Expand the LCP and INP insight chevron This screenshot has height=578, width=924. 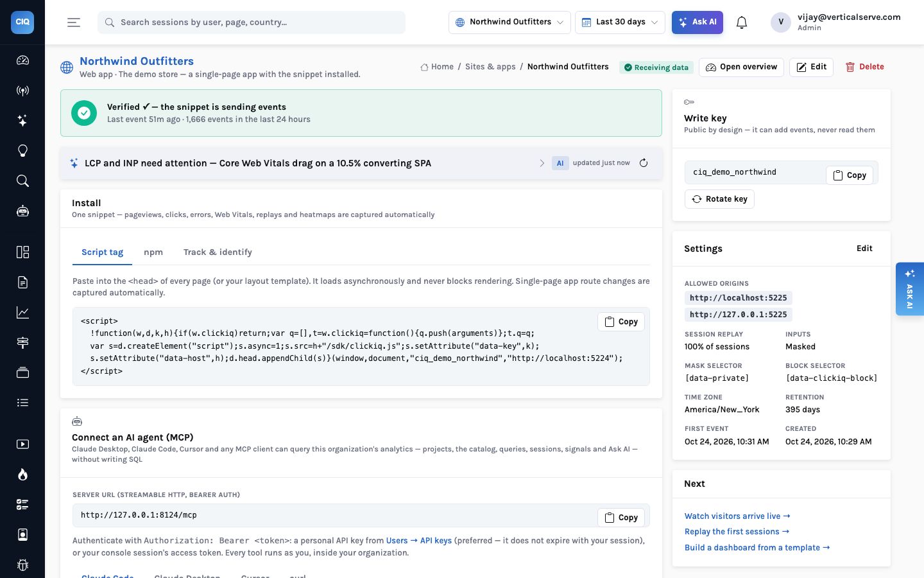pyautogui.click(x=542, y=163)
